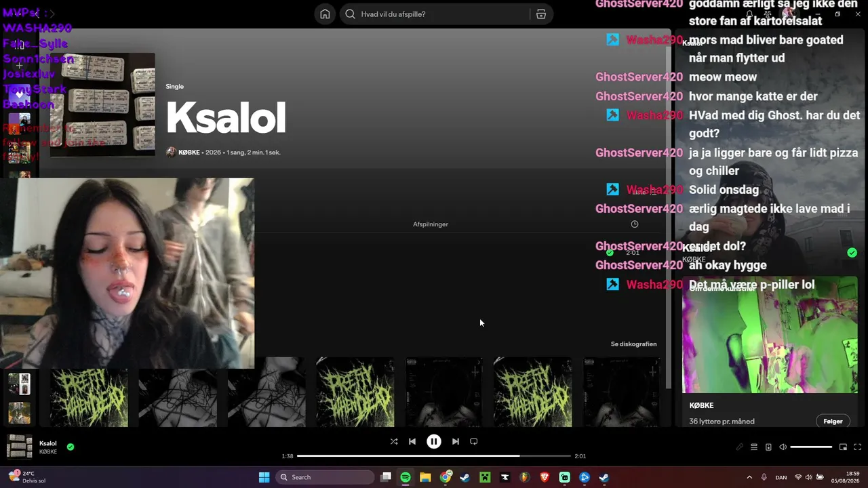Open the first 'Pretty When Dead' album cover
This screenshot has width=868, height=488.
pos(89,392)
